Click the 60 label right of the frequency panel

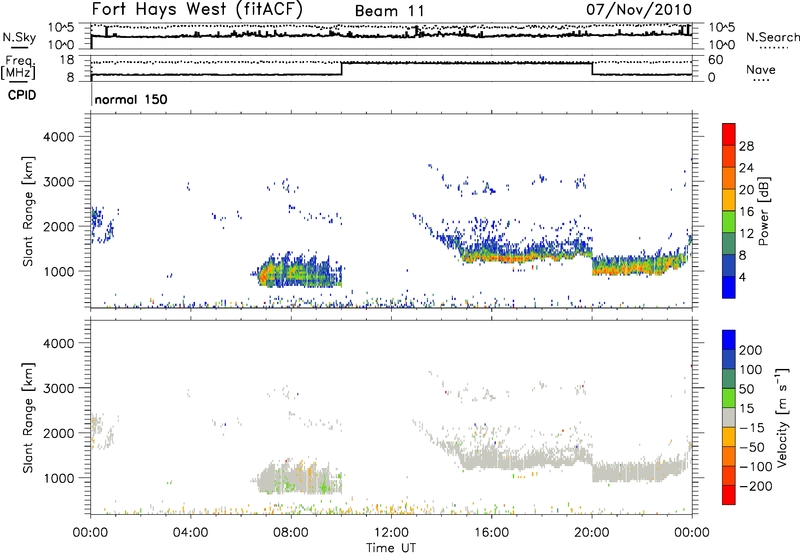click(x=716, y=60)
